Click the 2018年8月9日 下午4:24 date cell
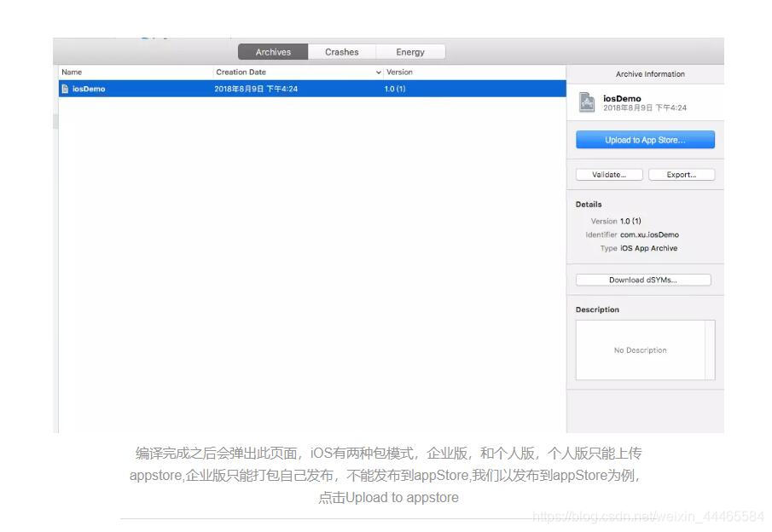This screenshot has height=532, width=772. coord(256,89)
